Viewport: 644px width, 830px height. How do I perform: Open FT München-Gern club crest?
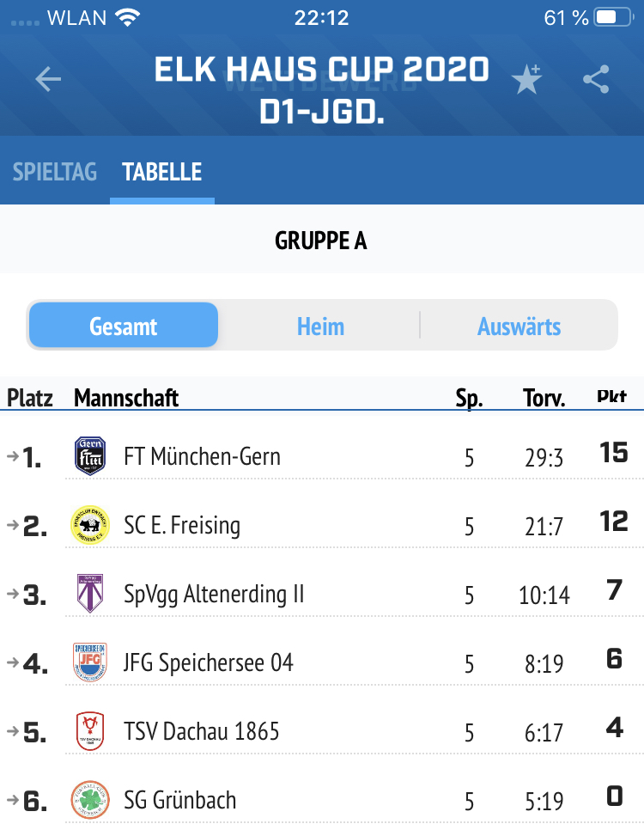(90, 455)
